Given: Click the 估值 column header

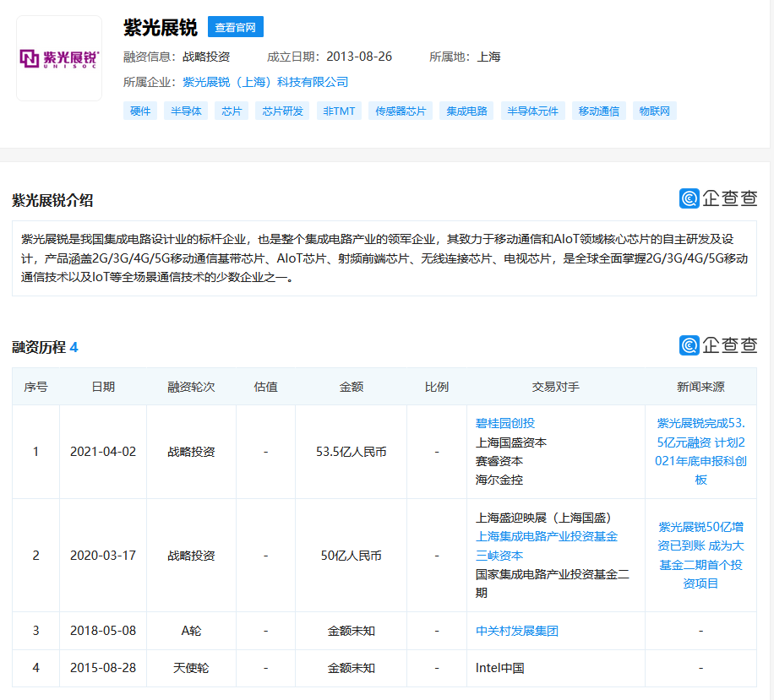Looking at the screenshot, I should pyautogui.click(x=265, y=387).
